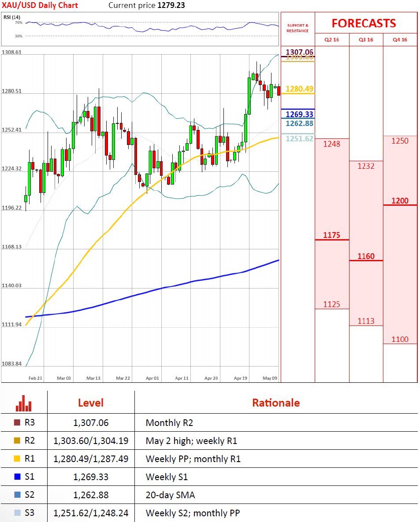420x522 pixels.
Task: Click the 1308.61 price axis label
Action: tap(11, 52)
